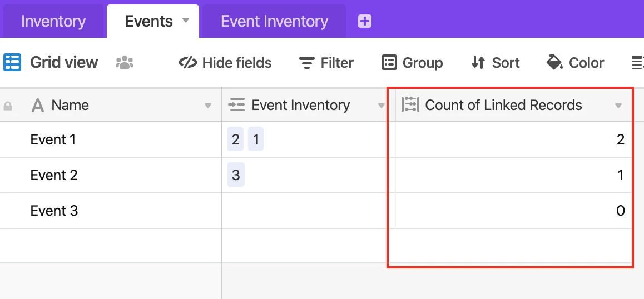Click the row height icon
The width and height of the screenshot is (644, 299).
(x=637, y=63)
